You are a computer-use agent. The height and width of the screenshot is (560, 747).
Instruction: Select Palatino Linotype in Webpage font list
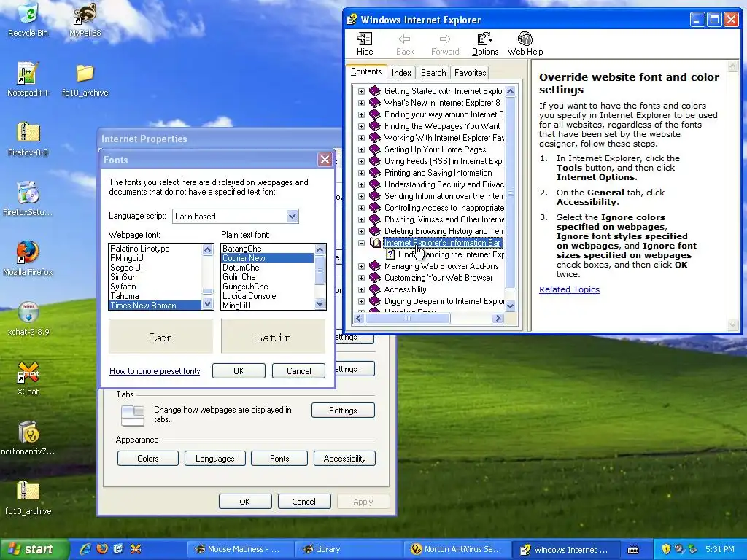[x=155, y=248]
